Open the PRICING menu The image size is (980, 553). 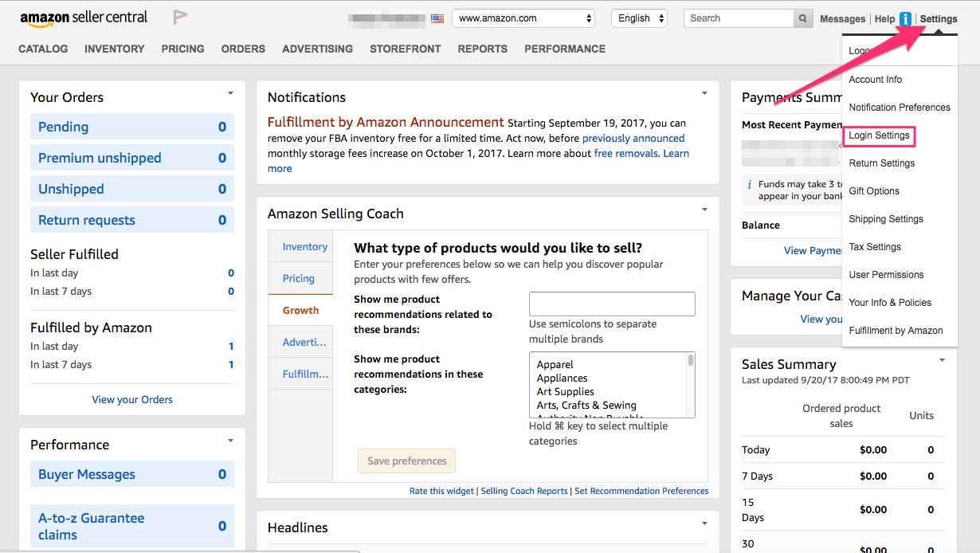182,49
